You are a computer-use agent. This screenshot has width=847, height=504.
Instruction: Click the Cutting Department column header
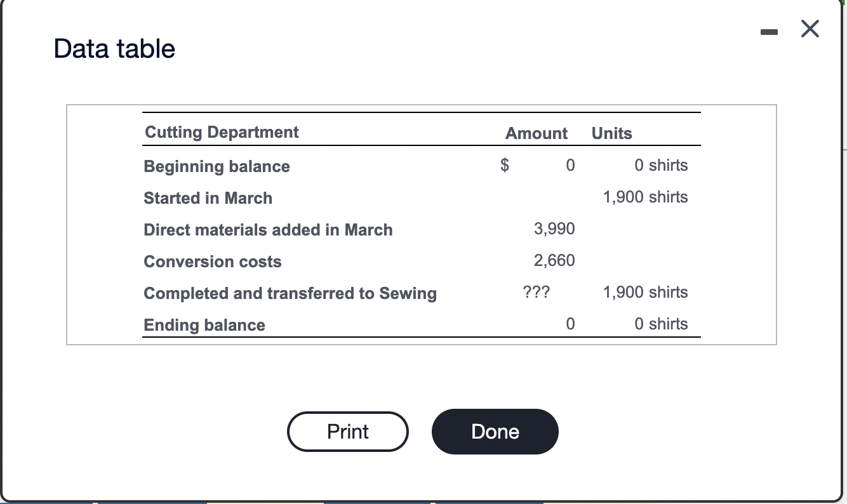222,132
